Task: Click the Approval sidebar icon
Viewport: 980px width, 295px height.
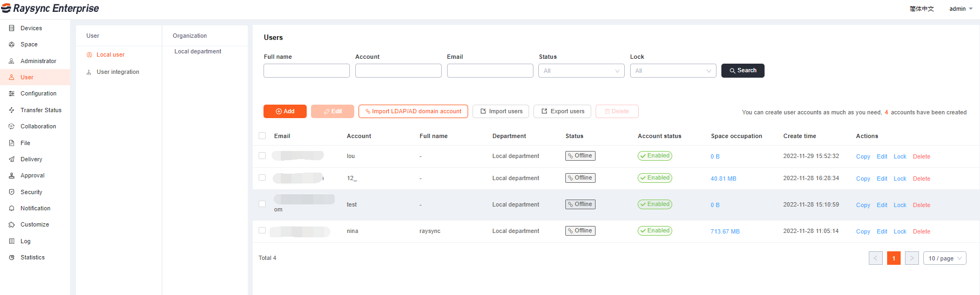Action: point(11,175)
